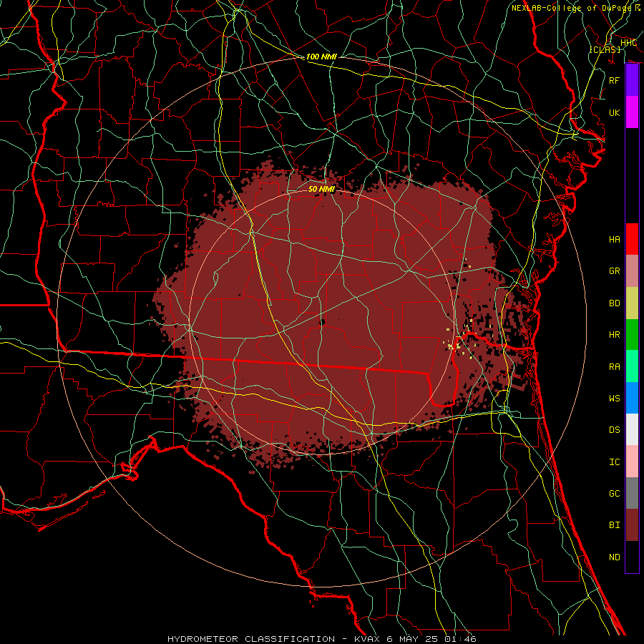Image resolution: width=644 pixels, height=644 pixels.
Task: Click the 'DS' legend label
Action: (x=615, y=430)
